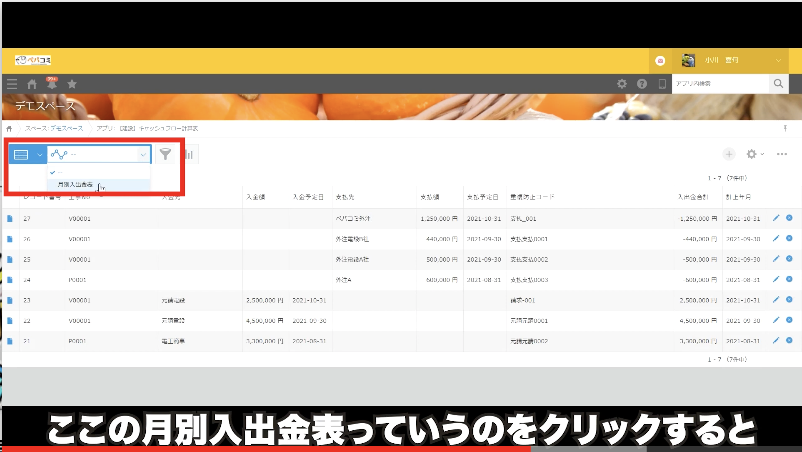Click the add record plus button
802x452 pixels.
[728, 154]
